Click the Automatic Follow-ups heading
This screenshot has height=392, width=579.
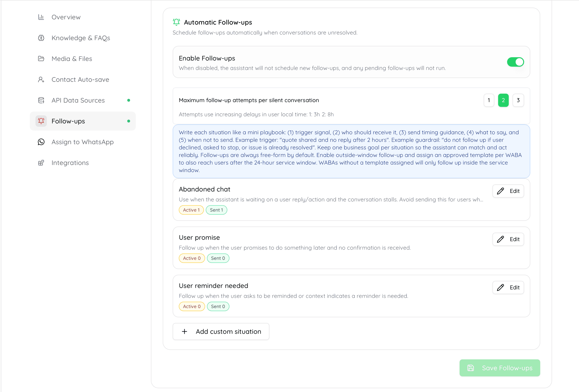(x=218, y=22)
